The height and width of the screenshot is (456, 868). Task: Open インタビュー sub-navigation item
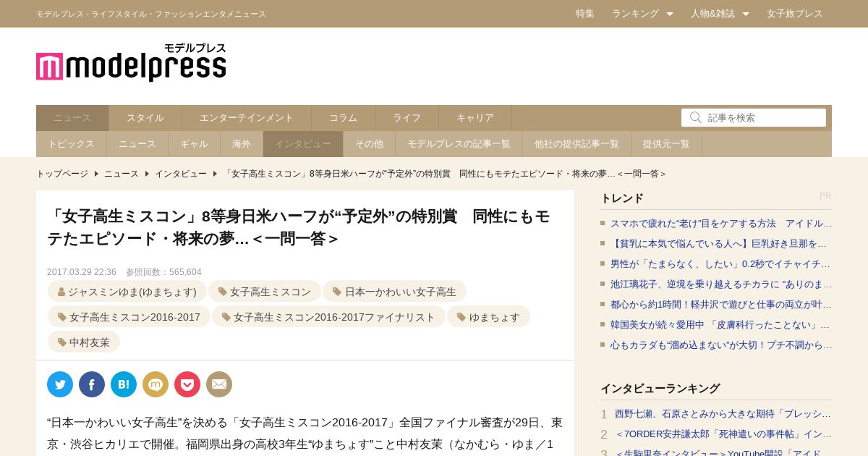(x=303, y=144)
